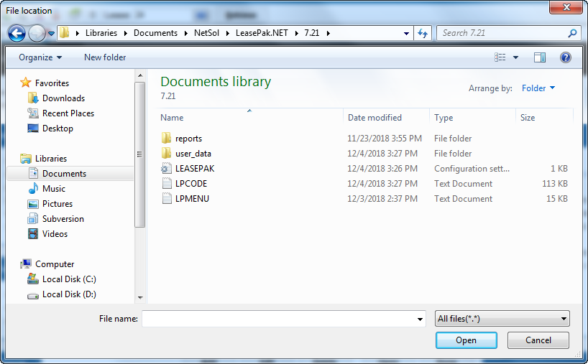Expand arrow after 7.21 in breadcrumb
The height and width of the screenshot is (364, 588).
pyautogui.click(x=328, y=33)
